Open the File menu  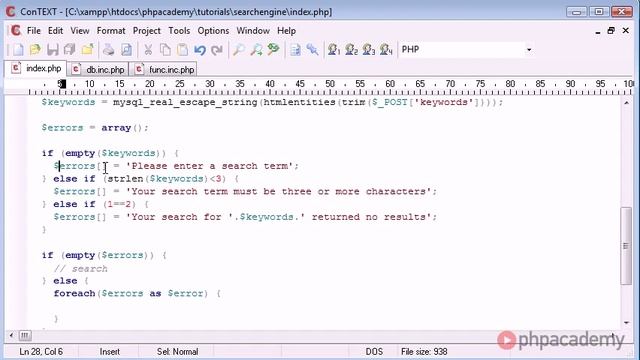click(34, 31)
